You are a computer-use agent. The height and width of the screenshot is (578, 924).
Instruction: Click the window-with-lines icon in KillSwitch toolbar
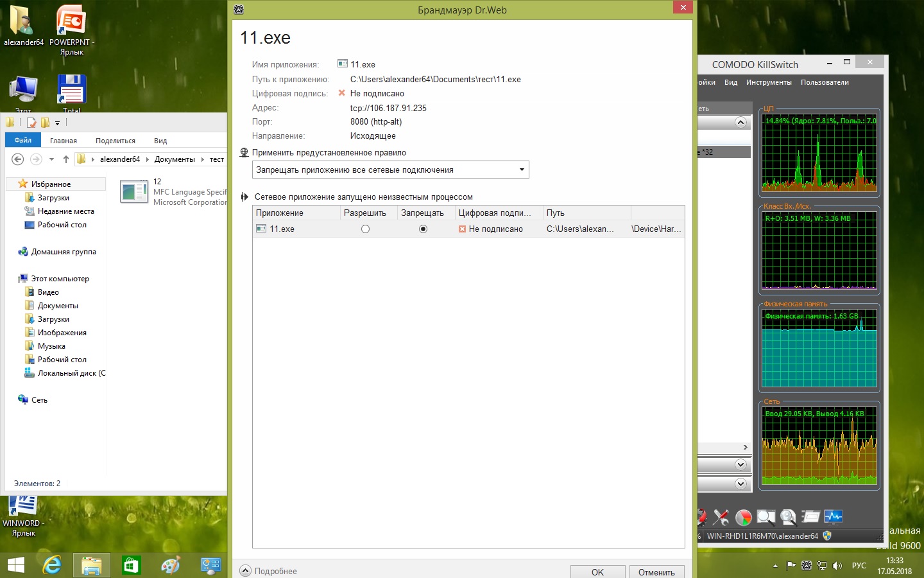[811, 516]
